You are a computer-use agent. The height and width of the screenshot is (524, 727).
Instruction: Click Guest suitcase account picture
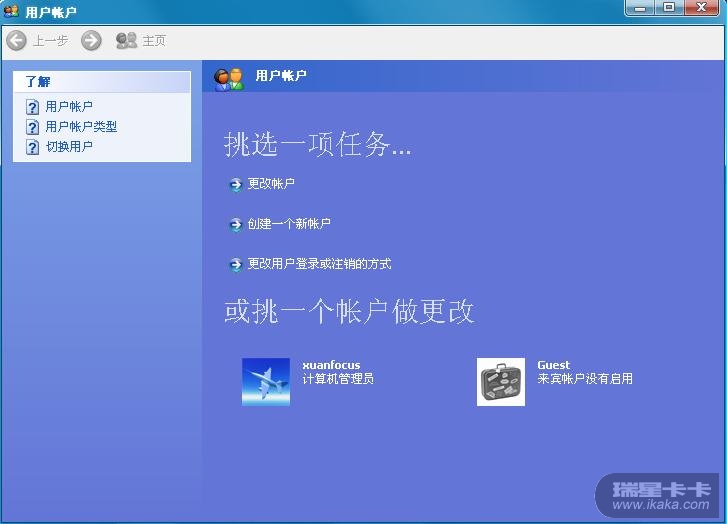coord(501,382)
